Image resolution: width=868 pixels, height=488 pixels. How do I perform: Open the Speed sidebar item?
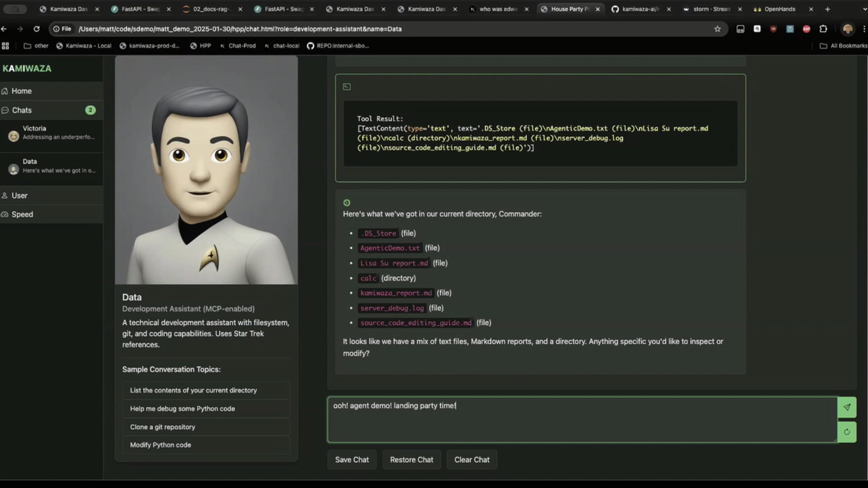point(22,214)
